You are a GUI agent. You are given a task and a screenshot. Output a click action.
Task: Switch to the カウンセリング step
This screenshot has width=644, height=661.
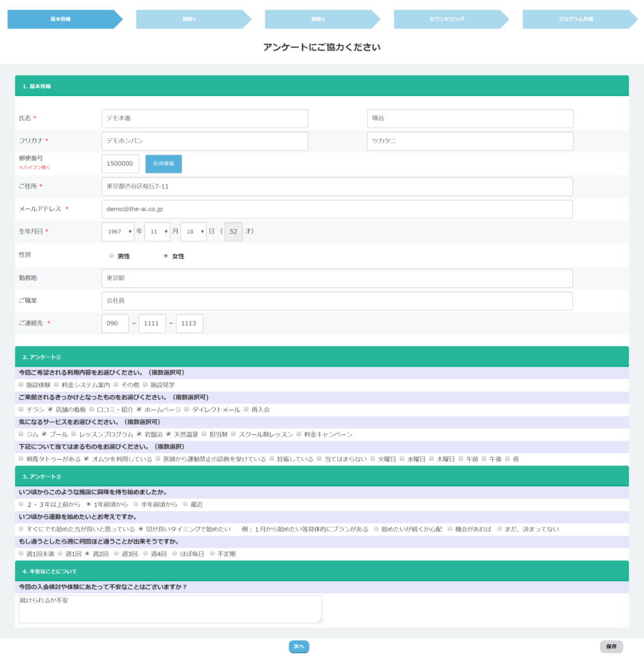(447, 19)
